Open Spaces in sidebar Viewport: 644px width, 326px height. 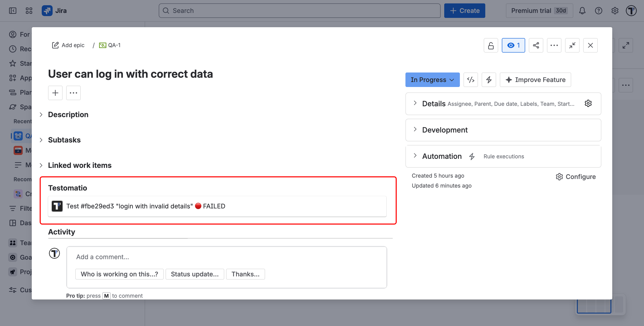click(20, 107)
